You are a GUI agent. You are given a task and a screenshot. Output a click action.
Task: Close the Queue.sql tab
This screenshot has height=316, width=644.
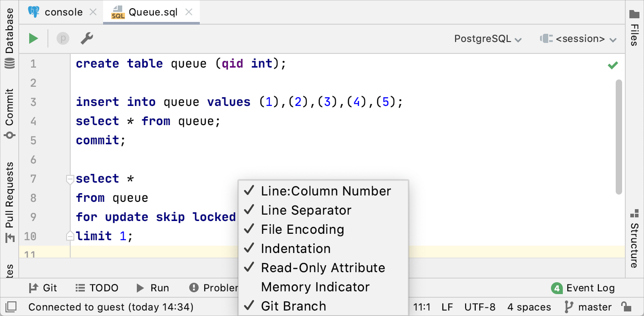click(x=190, y=12)
